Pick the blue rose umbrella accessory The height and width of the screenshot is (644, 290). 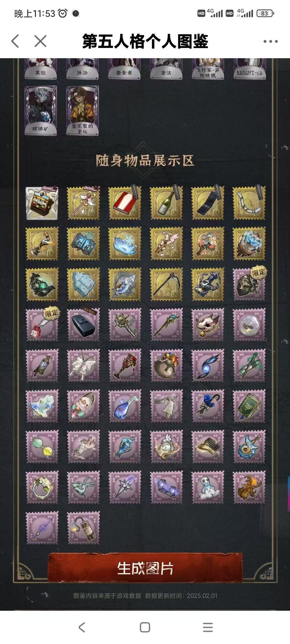208,406
